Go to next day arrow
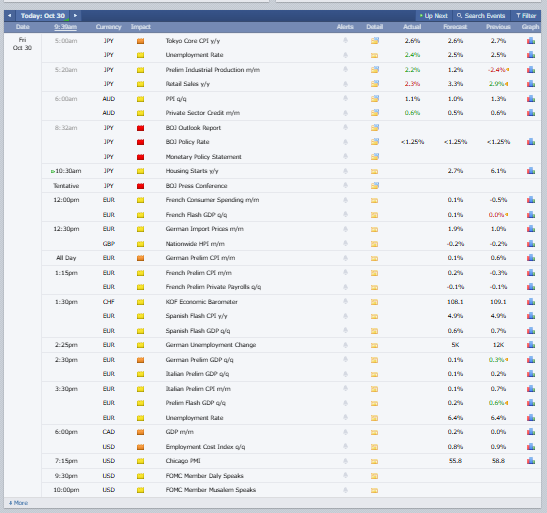Viewport: 547px width, 513px height. (75, 16)
